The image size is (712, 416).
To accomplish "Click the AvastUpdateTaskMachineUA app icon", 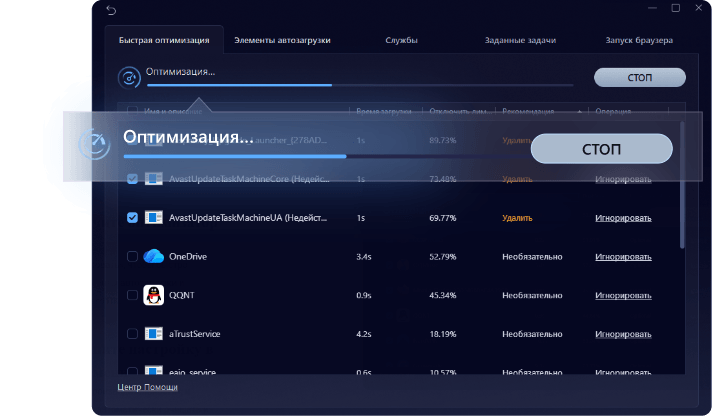I will point(153,218).
